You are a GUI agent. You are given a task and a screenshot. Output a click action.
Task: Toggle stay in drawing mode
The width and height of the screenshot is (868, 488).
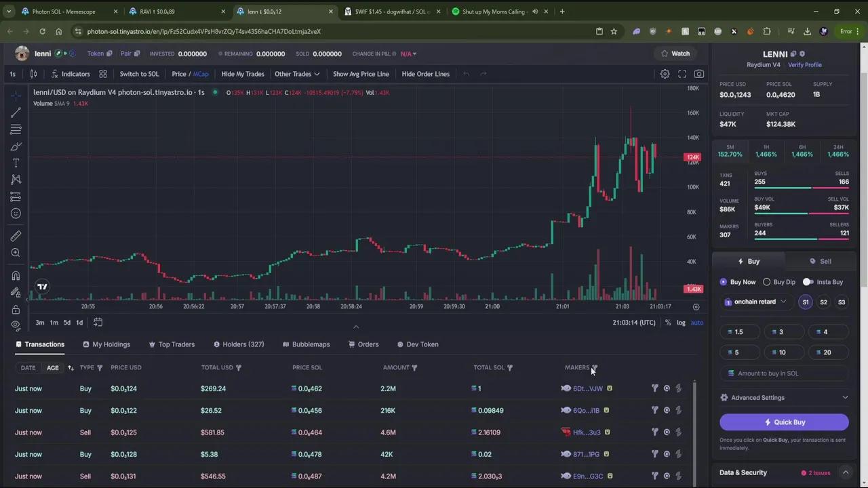(x=16, y=292)
